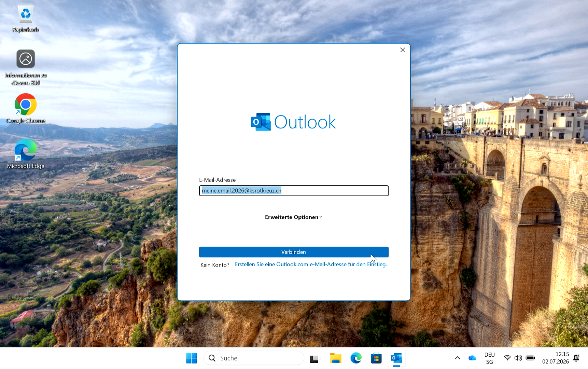Image resolution: width=588 pixels, height=369 pixels.
Task: Open the Papierkorb desktop icon
Action: coord(26,19)
